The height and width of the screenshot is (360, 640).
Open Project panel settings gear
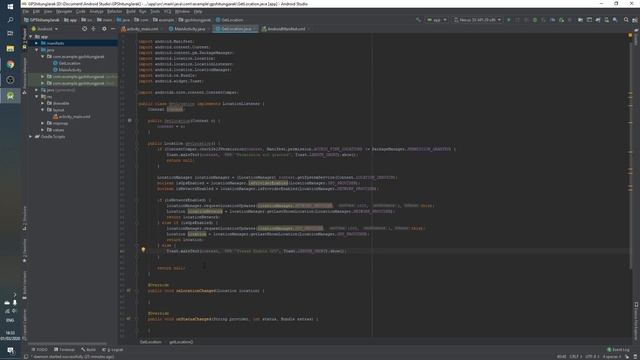click(x=104, y=29)
